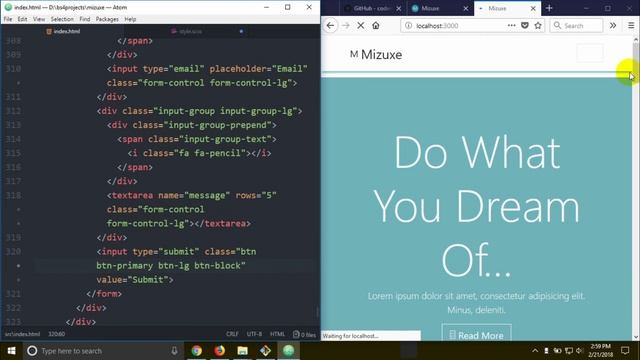Open Chrome from the taskbar
The height and width of the screenshot is (360, 640).
pos(196,351)
